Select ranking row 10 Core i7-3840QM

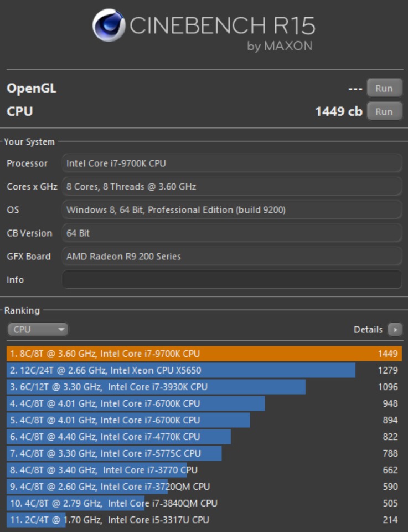204,503
